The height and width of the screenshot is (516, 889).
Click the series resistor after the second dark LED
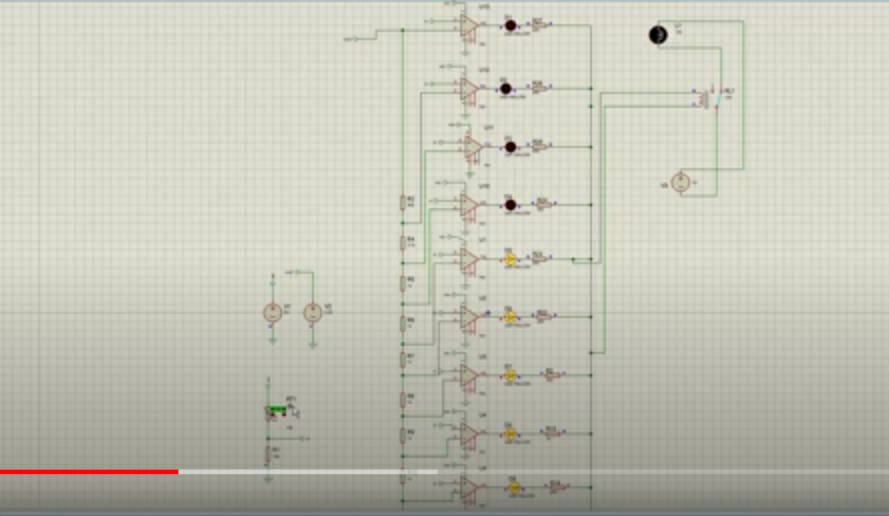539,88
